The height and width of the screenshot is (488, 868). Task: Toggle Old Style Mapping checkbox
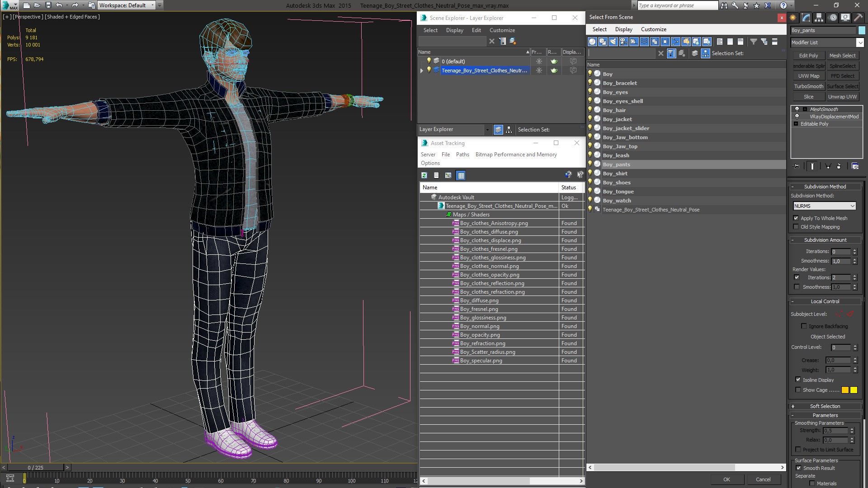tap(797, 227)
